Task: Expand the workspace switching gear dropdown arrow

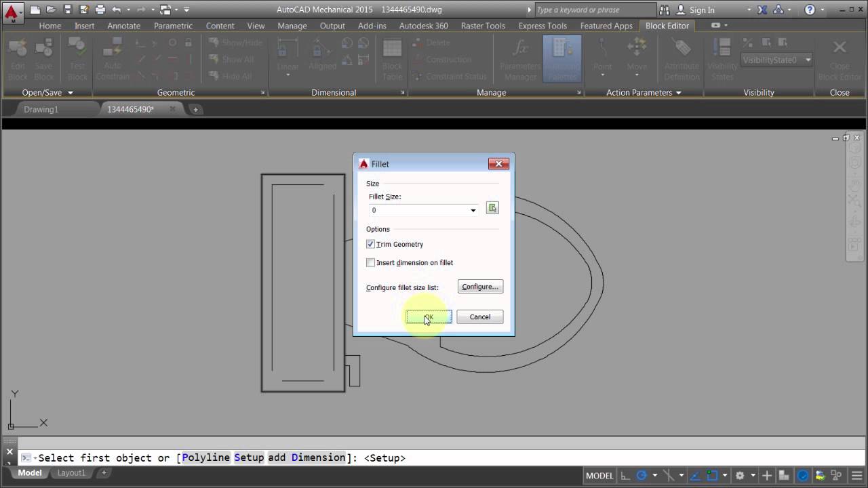Action: (753, 476)
